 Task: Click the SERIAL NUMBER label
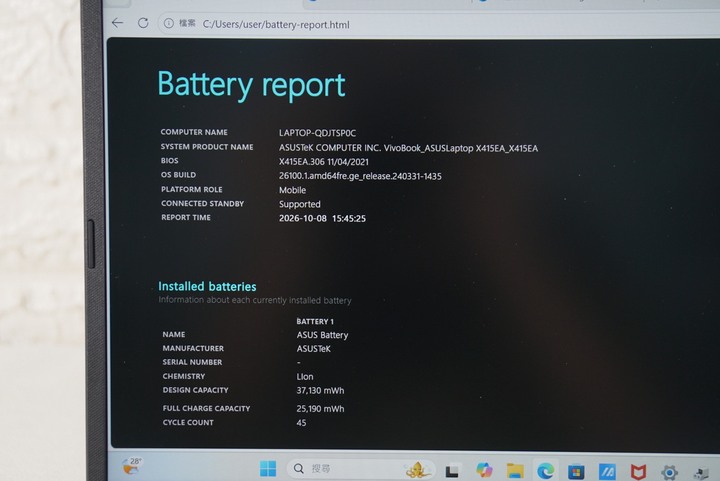(x=192, y=362)
